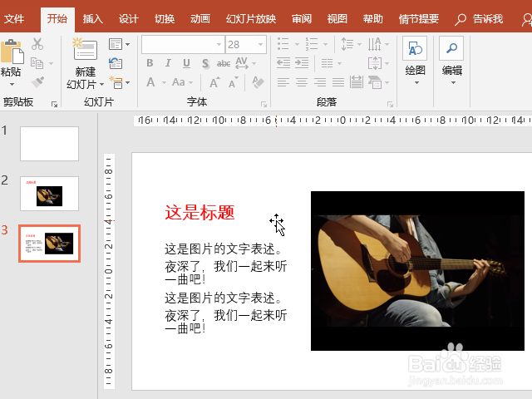The height and width of the screenshot is (399, 532).
Task: Expand the Bullets dropdown arrow
Action: [297, 44]
